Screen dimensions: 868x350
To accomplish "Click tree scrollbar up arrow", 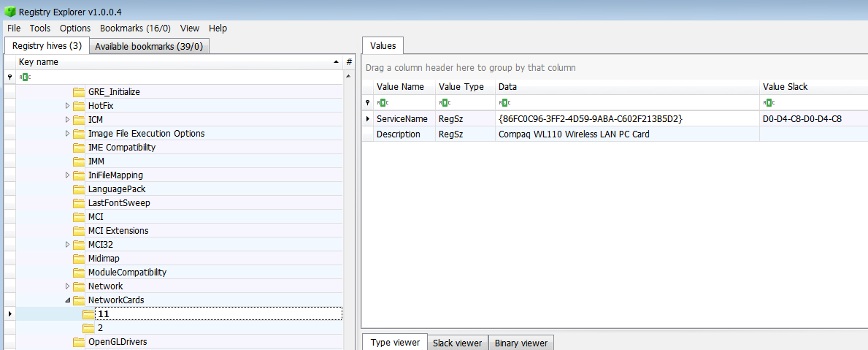I will tap(349, 77).
